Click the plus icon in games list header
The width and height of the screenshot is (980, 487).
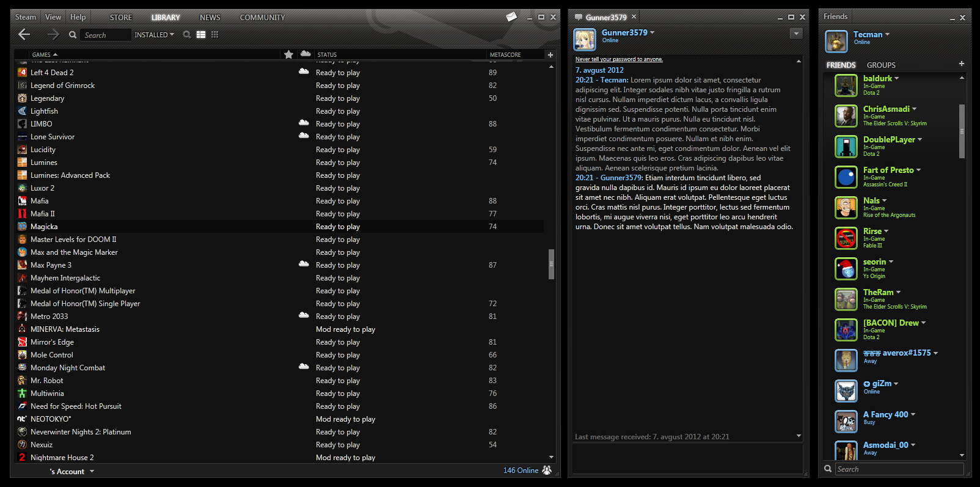pyautogui.click(x=550, y=55)
